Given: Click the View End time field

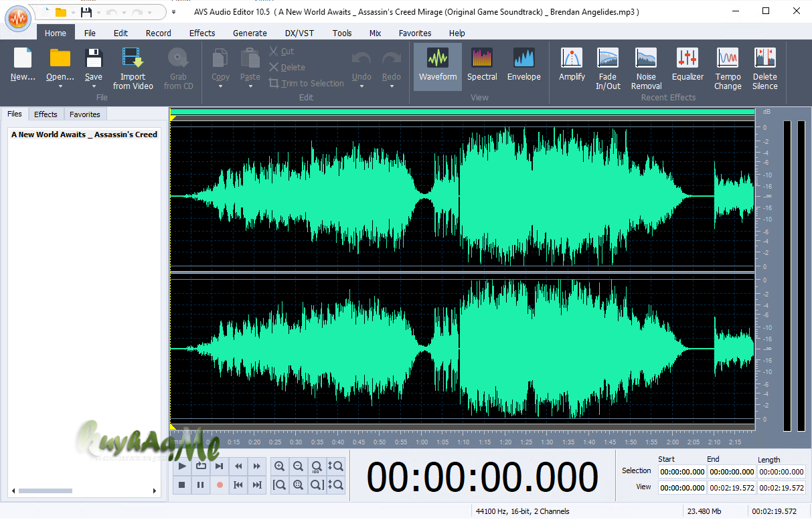Looking at the screenshot, I should 731,488.
